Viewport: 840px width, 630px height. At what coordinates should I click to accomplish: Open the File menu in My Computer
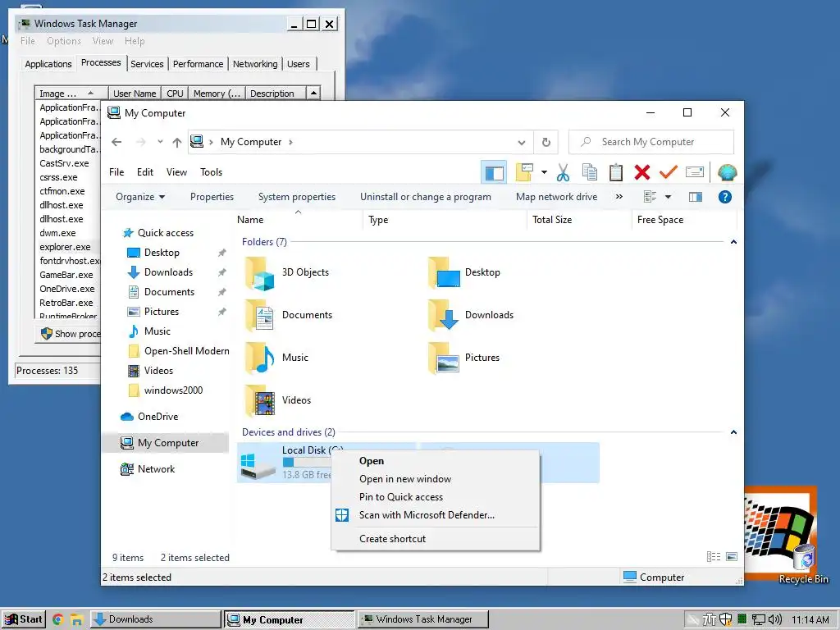[116, 172]
